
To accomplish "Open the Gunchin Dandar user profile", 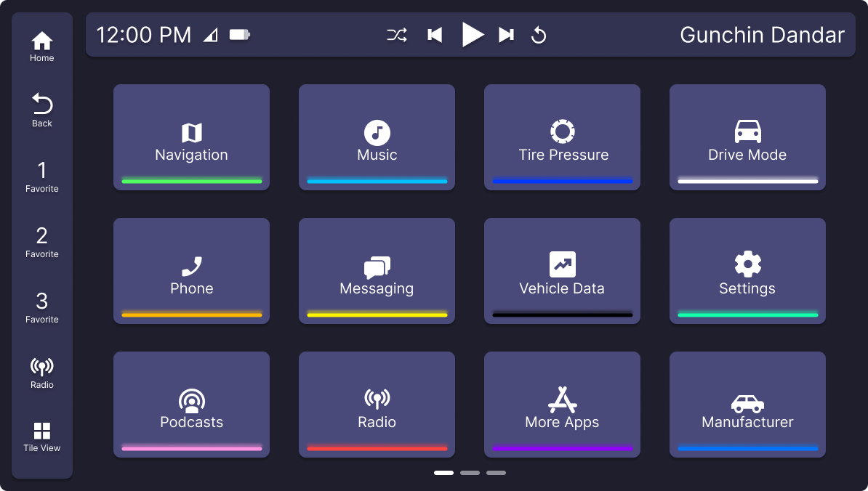I will pos(763,35).
